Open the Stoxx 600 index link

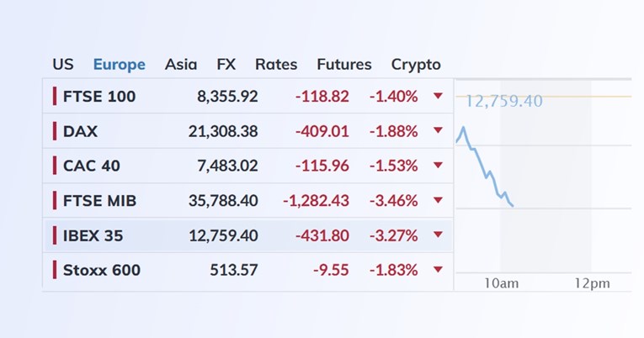tap(102, 270)
